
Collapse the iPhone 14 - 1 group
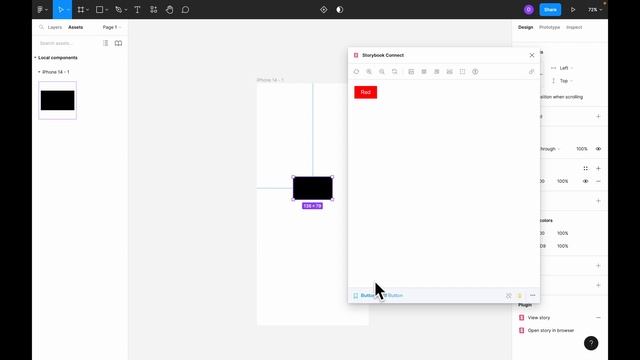coord(54,72)
